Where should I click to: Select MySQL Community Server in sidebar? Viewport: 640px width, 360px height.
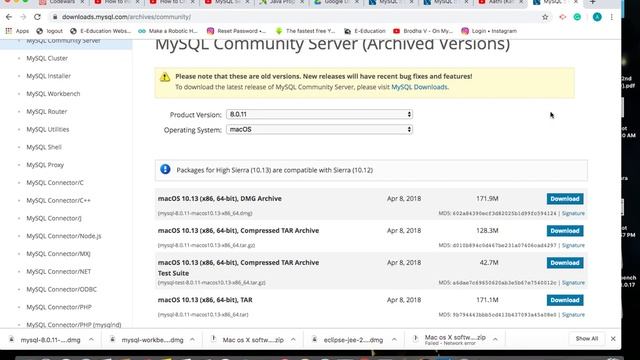coord(63,41)
